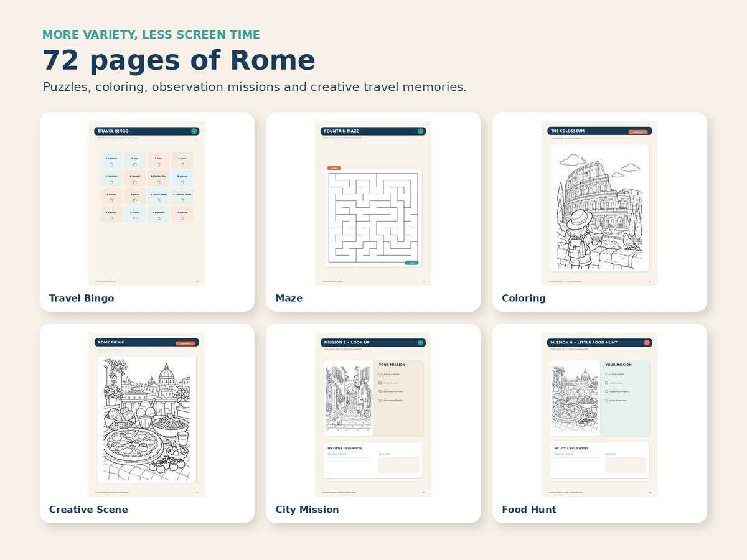
Task: Click 'MY LITTLE FIELD NOTES' on Food Hunt page
Action: [571, 448]
